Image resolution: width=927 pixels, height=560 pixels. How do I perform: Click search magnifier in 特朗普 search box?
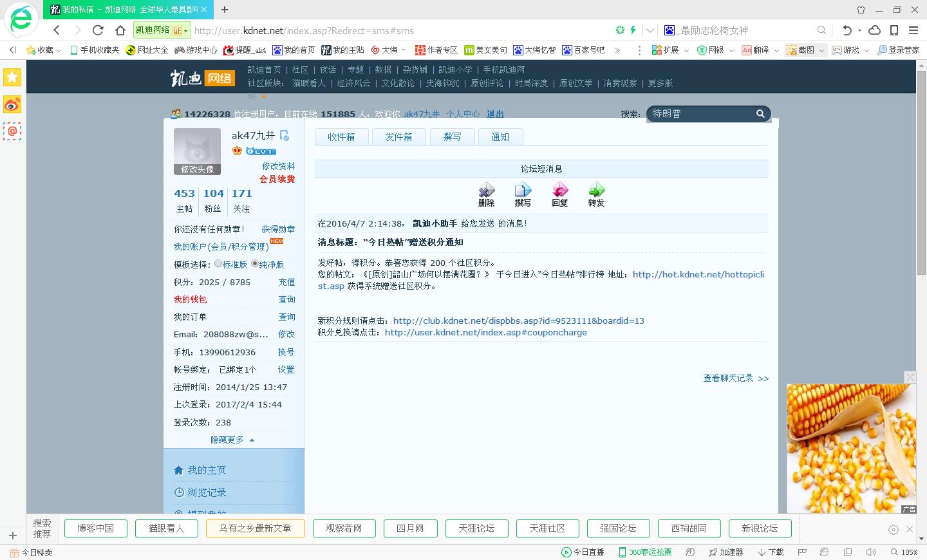[760, 113]
